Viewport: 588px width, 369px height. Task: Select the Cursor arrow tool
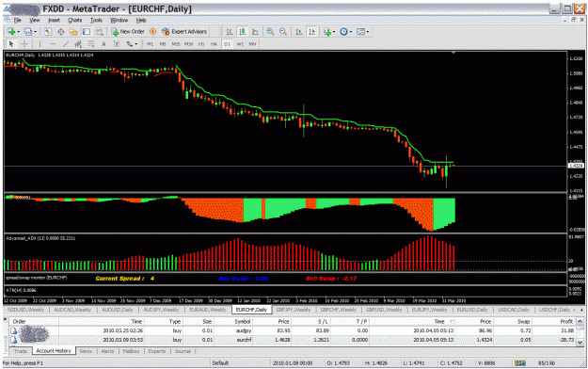pyautogui.click(x=11, y=44)
